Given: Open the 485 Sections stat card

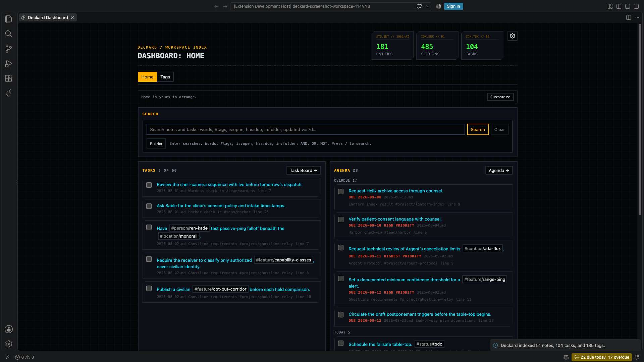Looking at the screenshot, I should (437, 46).
